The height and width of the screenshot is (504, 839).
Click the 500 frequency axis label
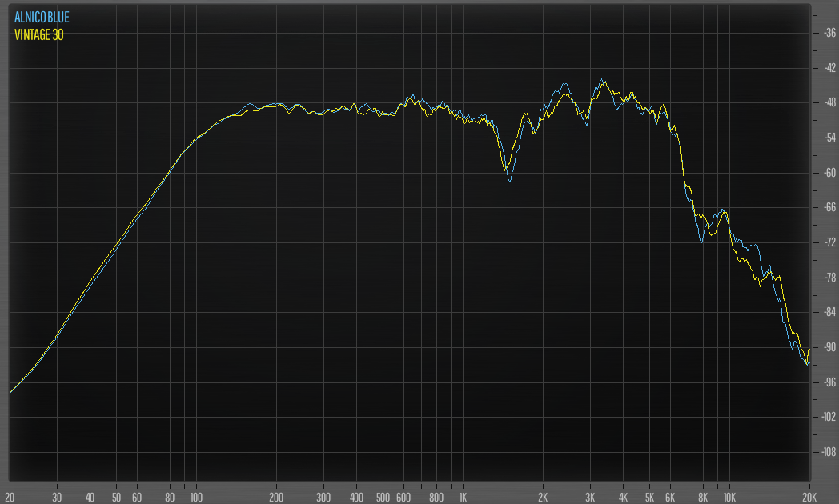(x=383, y=497)
